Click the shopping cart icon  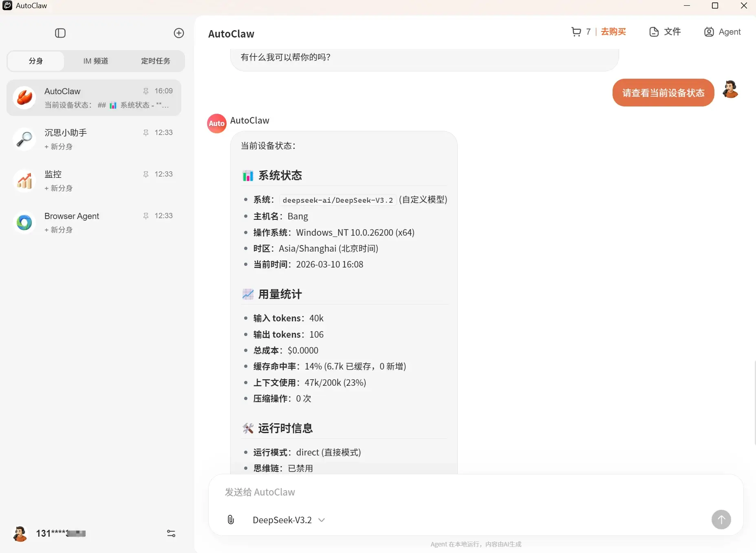576,32
